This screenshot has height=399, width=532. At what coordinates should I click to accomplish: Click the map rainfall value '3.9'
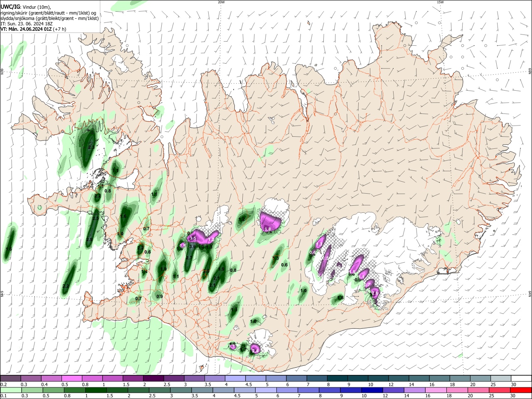[x=192, y=247]
